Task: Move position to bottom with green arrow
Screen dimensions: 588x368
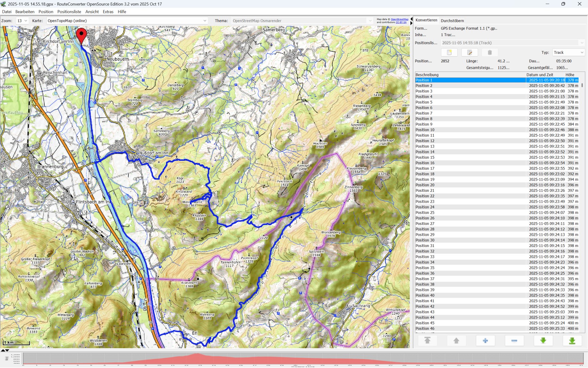Action: pos(572,340)
